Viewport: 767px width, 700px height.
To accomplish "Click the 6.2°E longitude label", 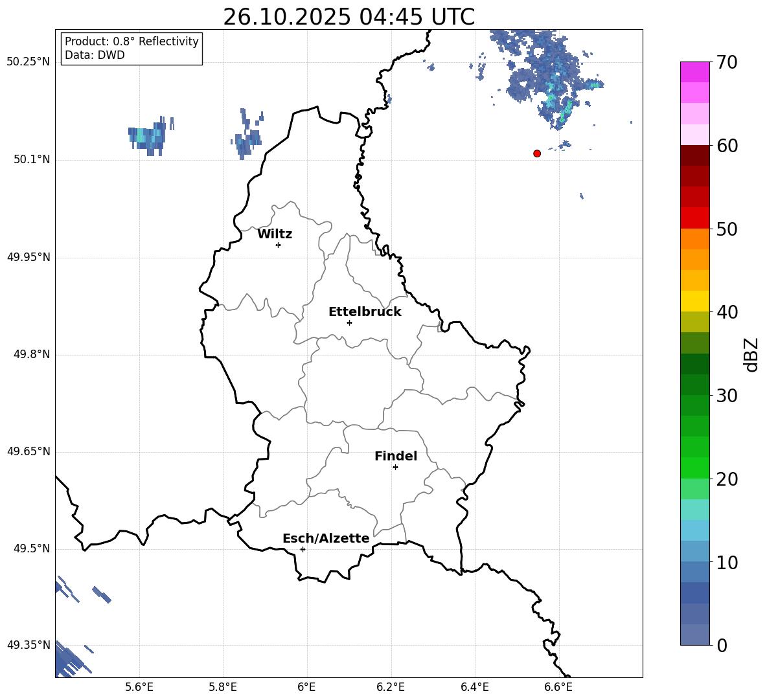I will pos(391,687).
